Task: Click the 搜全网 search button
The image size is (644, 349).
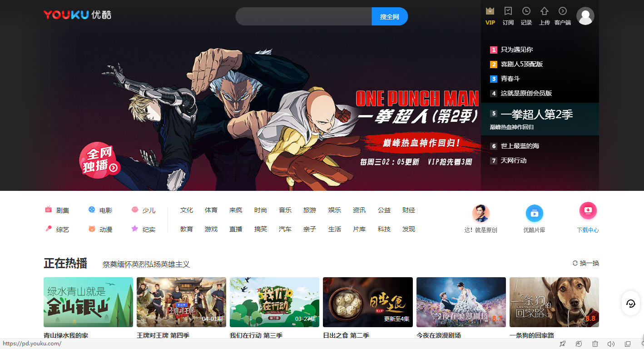Action: pos(389,16)
